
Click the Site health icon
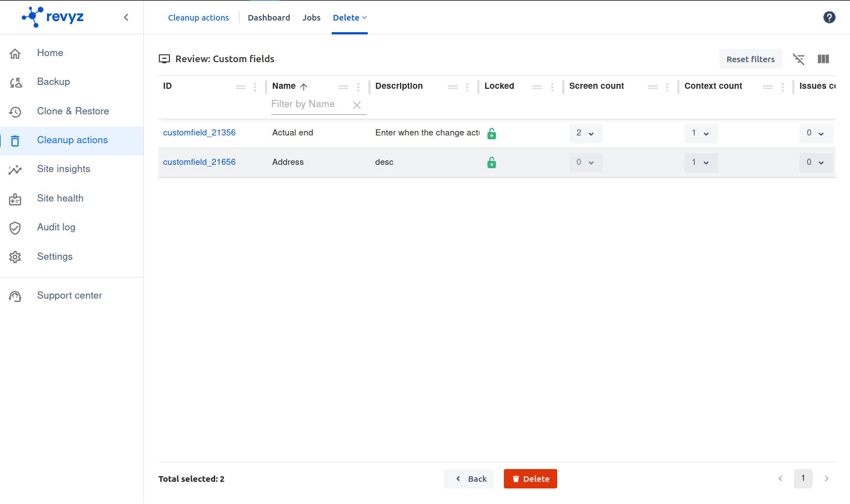(15, 199)
